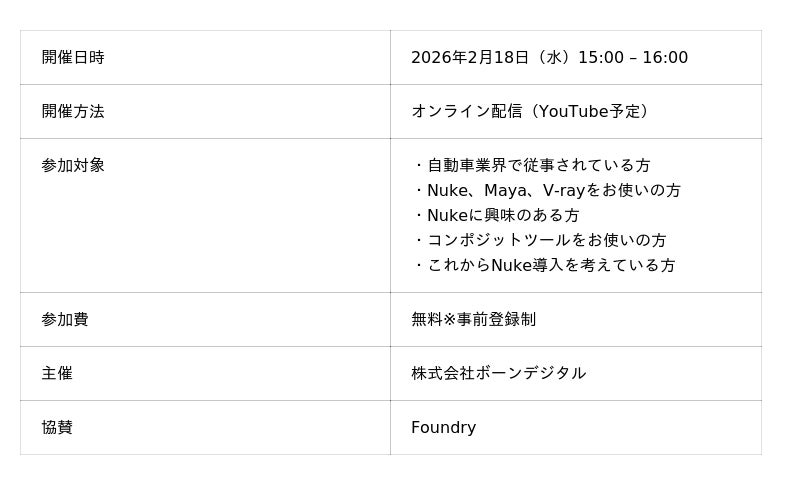This screenshot has width=800, height=485.
Task: Select the 主催 row label
Action: (57, 374)
